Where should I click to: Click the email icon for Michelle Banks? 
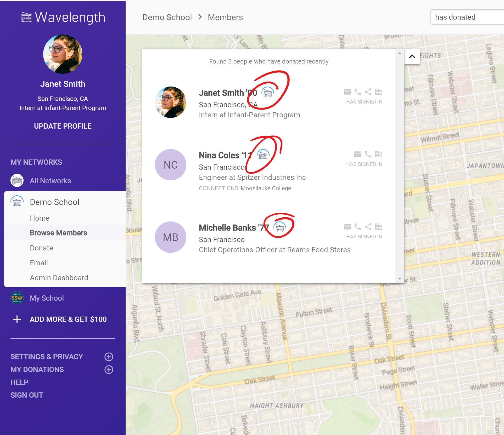(347, 227)
